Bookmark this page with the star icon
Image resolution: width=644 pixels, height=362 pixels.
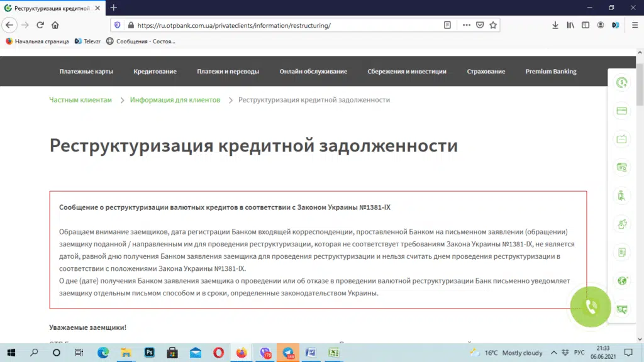494,25
